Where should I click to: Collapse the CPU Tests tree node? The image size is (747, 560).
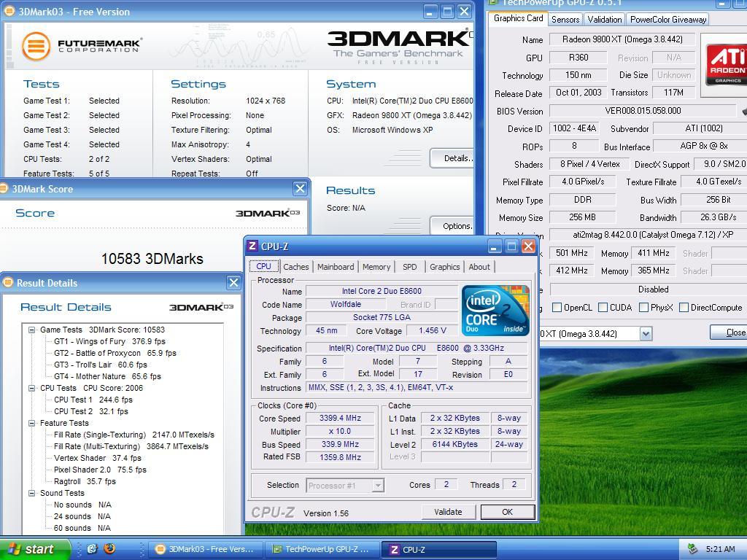tap(31, 388)
